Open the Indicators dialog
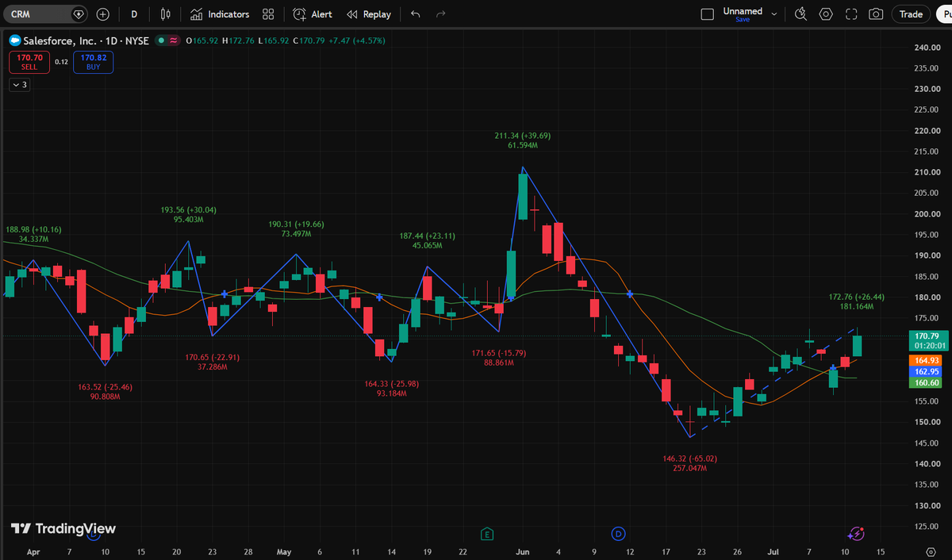 [220, 14]
